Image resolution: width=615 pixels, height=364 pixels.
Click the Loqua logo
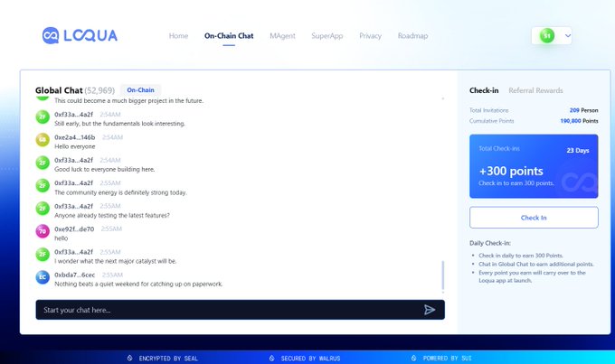tap(80, 35)
